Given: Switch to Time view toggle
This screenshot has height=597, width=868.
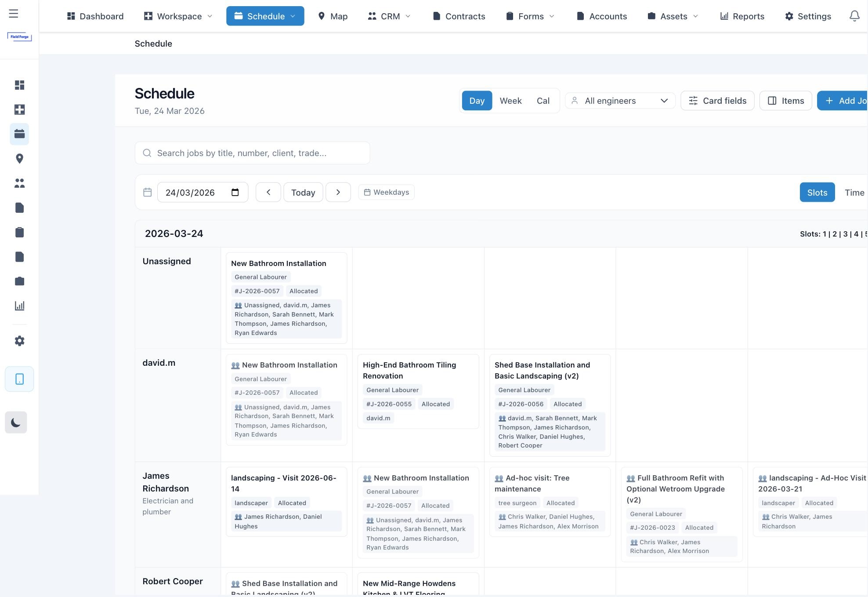Looking at the screenshot, I should (854, 193).
